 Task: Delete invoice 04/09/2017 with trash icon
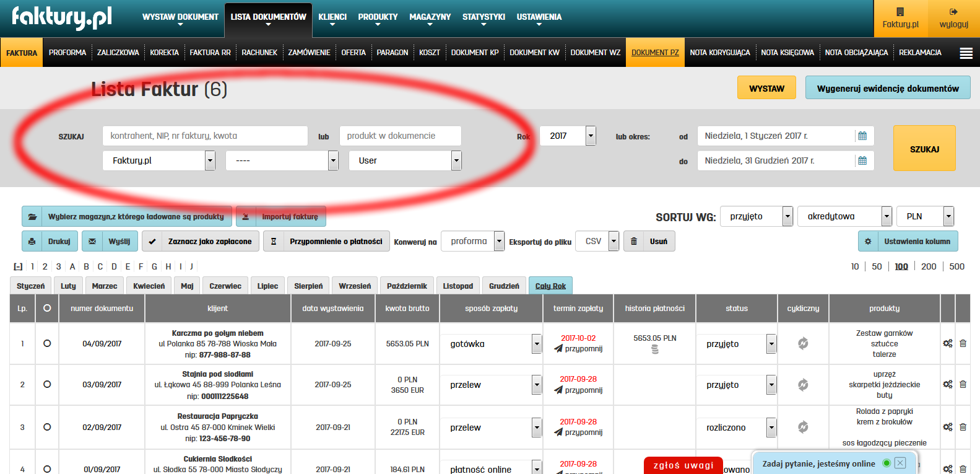pyautogui.click(x=963, y=343)
